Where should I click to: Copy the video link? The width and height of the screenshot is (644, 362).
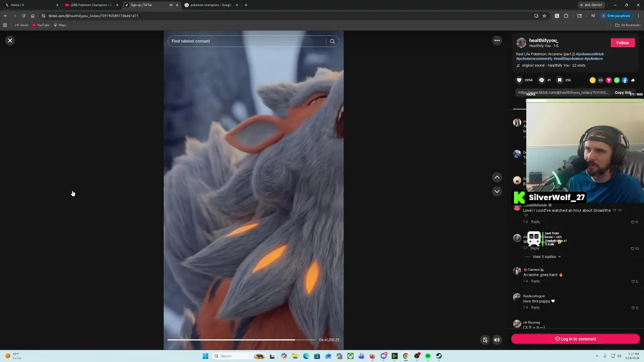(623, 93)
